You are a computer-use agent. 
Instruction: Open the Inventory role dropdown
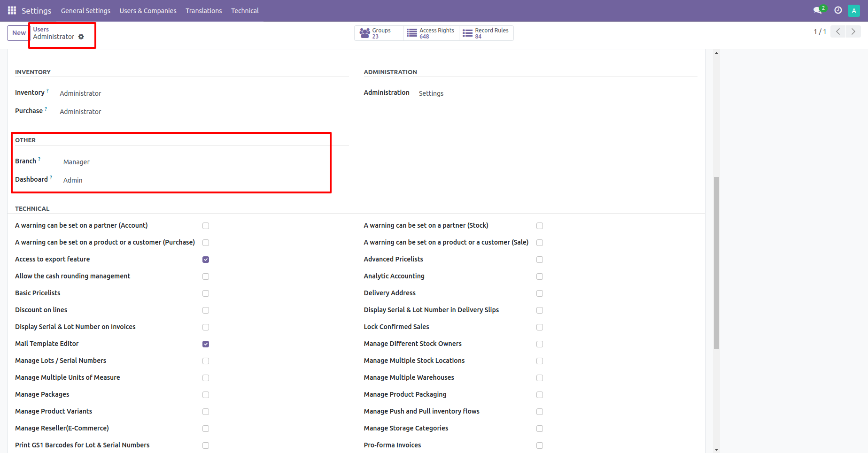point(80,93)
